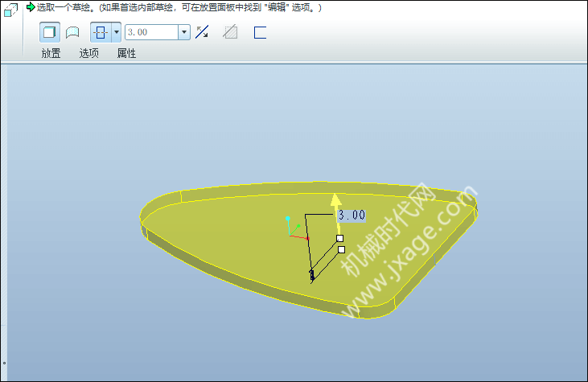Open the 放置 placement panel

pos(51,53)
